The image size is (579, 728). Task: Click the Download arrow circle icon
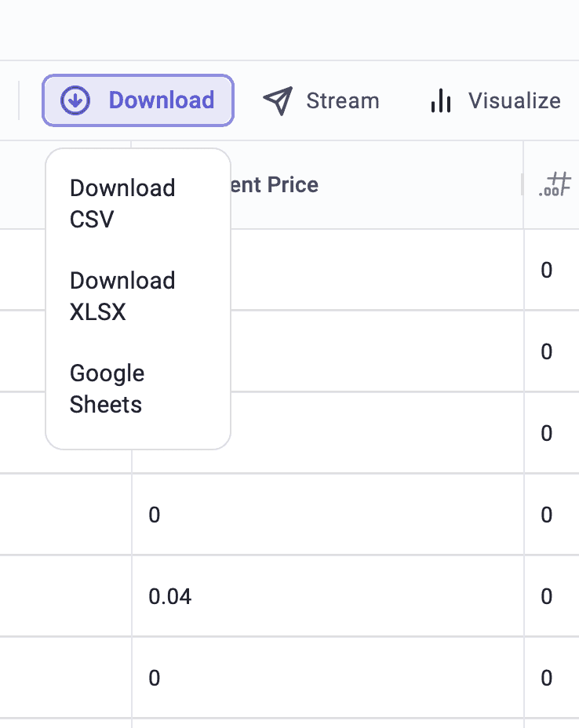pos(75,100)
